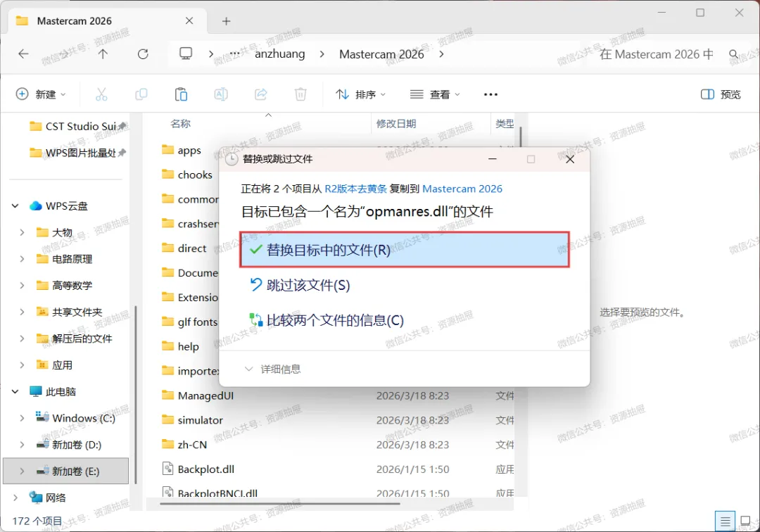The width and height of the screenshot is (760, 532).
Task: Choose 比较两个文件的信息(C)
Action: (x=327, y=320)
